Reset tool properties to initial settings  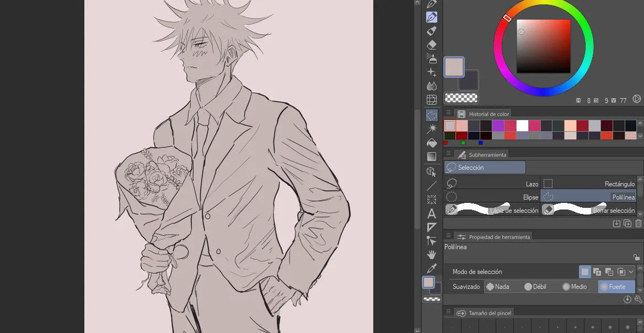point(627,299)
